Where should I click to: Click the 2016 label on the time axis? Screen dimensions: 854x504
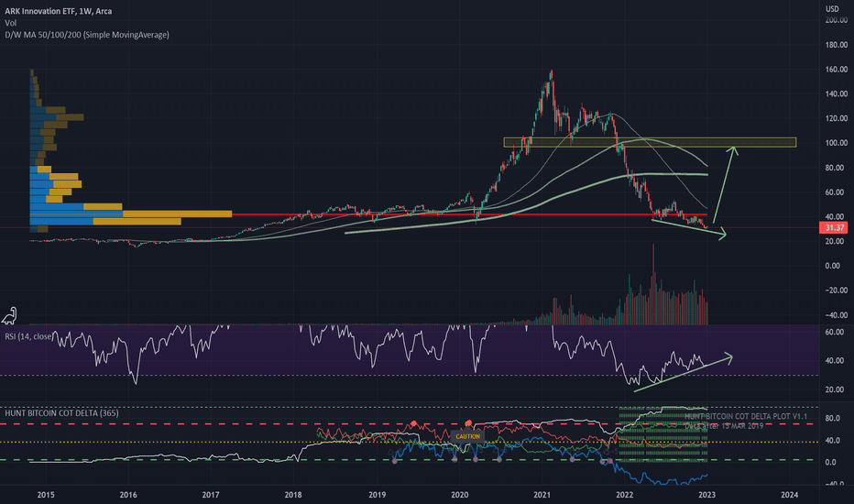pyautogui.click(x=128, y=495)
